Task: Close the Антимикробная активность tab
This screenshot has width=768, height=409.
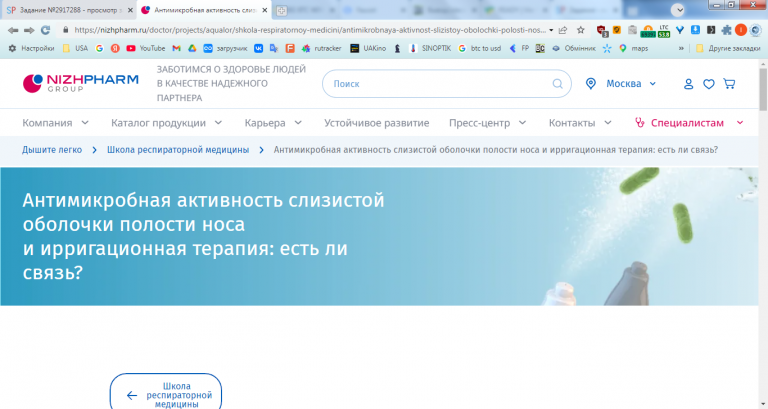Action: click(x=264, y=10)
